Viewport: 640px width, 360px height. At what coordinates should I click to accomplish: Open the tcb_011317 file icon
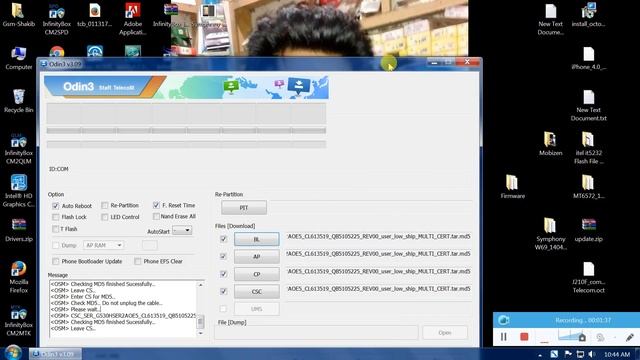pyautogui.click(x=94, y=16)
